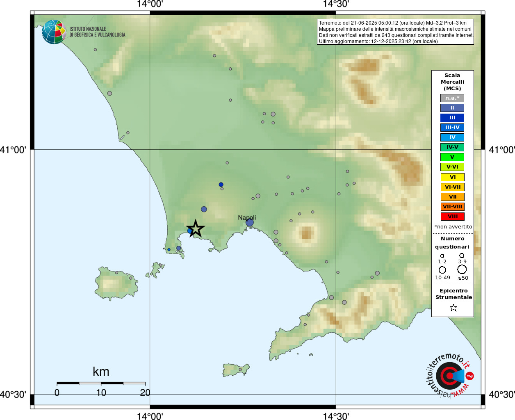The image size is (515, 420).
Task: Select the red VIII intensity swatch
Action: click(x=453, y=217)
